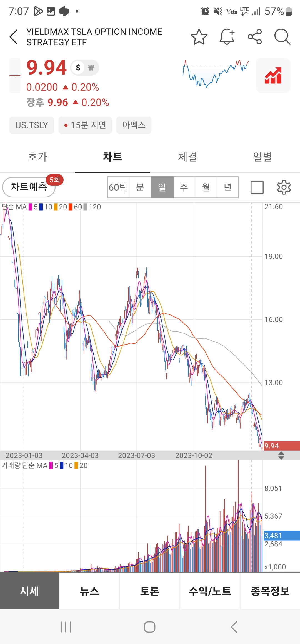Image resolution: width=300 pixels, height=644 pixels.
Task: Open the red trading chart icon button
Action: (273, 75)
